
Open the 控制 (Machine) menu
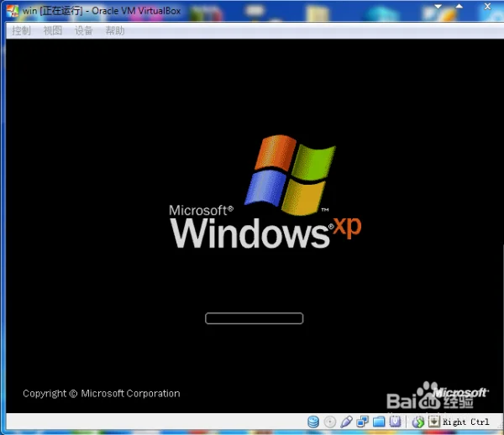21,31
